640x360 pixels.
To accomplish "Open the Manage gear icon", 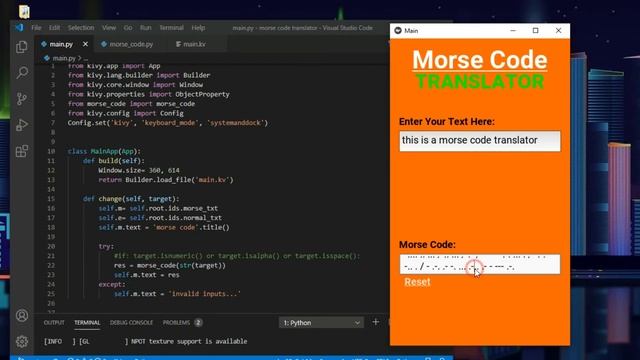I will click(x=22, y=341).
